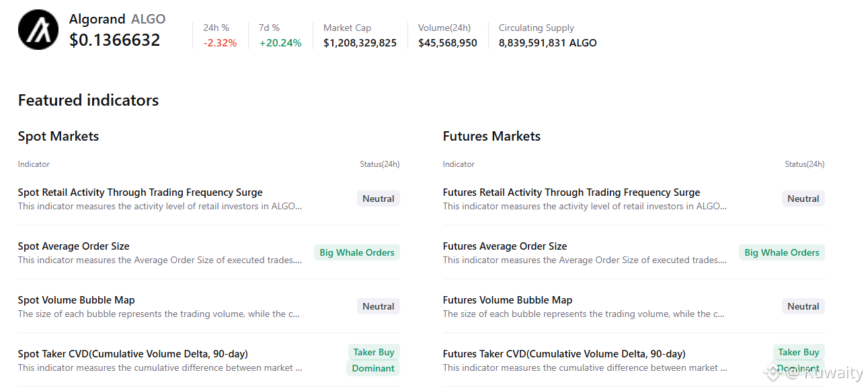868x389 pixels.
Task: Open Futures Volume Bubble Map indicator
Action: [x=507, y=300]
